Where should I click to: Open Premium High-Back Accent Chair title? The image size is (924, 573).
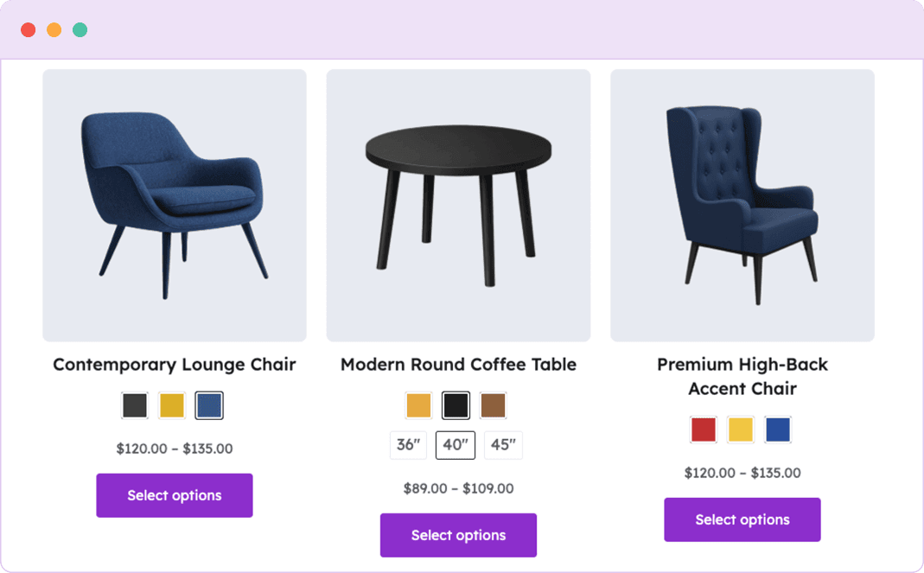[x=742, y=376]
